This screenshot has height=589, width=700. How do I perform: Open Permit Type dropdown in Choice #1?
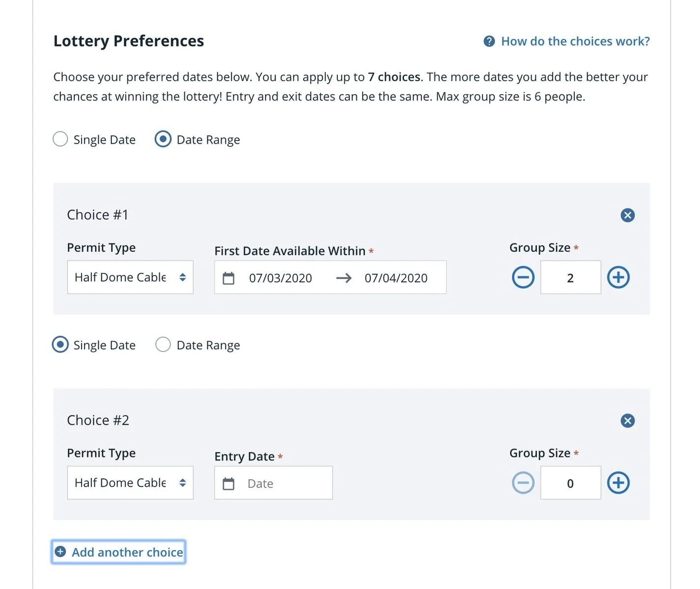[x=130, y=277]
